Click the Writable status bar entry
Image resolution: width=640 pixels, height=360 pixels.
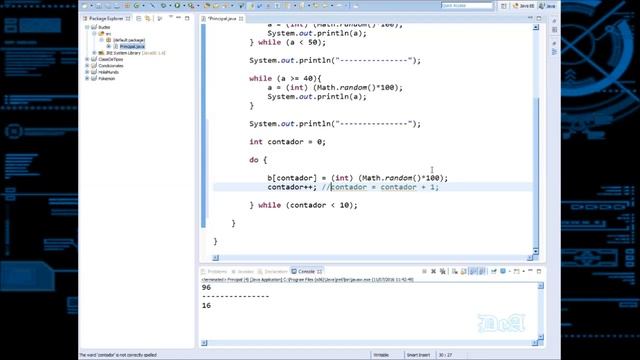(381, 355)
